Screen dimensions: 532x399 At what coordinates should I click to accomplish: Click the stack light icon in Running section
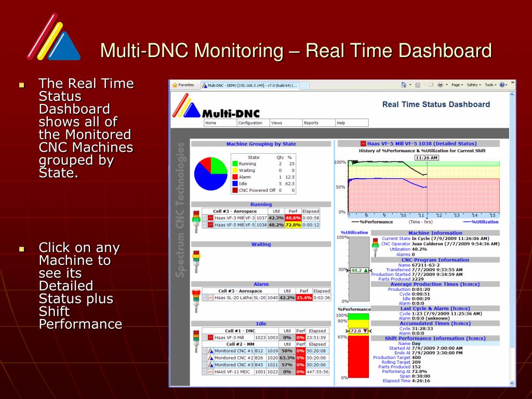click(196, 222)
